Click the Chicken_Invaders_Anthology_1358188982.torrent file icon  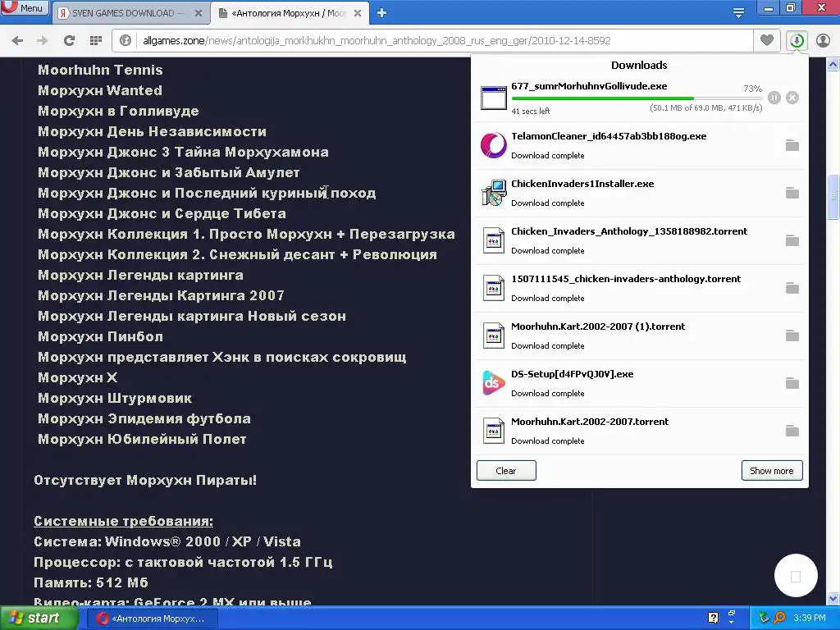click(493, 240)
